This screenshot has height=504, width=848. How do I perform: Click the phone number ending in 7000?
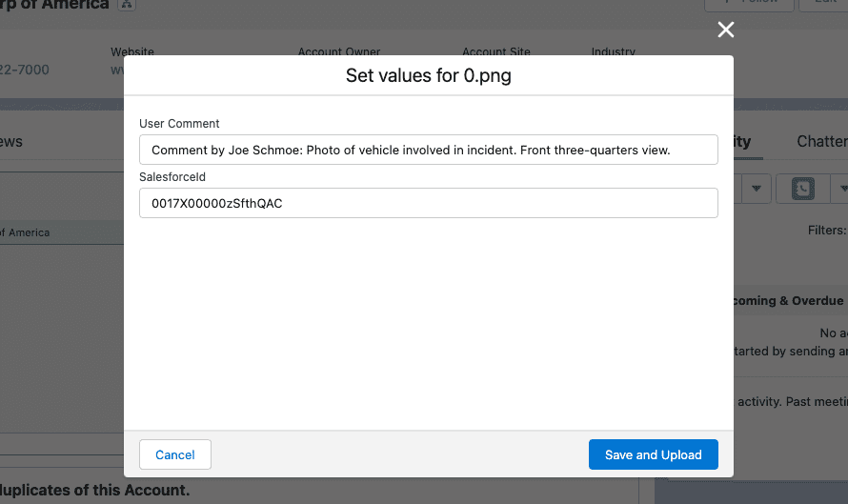pyautogui.click(x=25, y=70)
